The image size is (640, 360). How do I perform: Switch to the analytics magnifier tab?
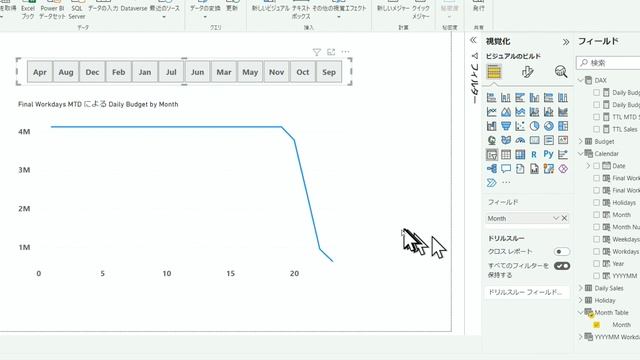point(561,72)
